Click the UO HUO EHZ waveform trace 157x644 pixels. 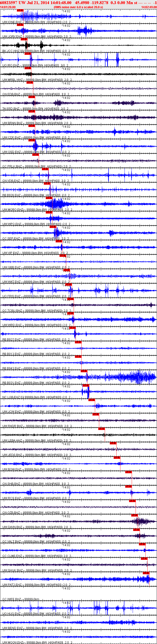coord(78,608)
